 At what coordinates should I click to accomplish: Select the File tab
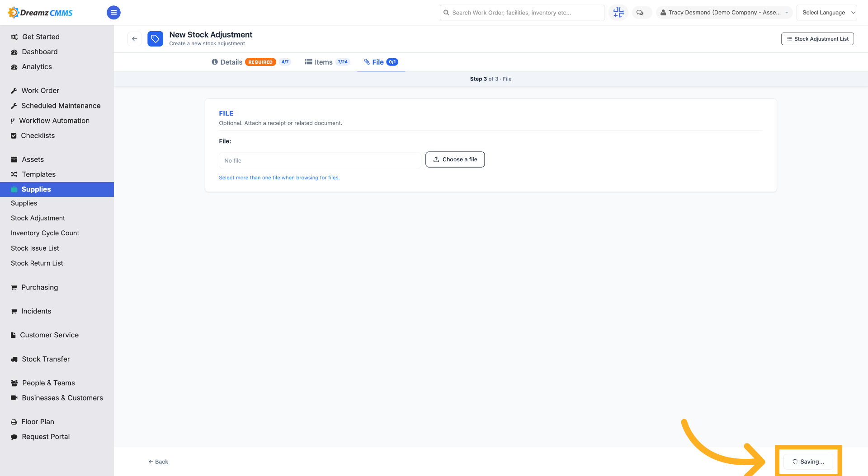pos(381,62)
